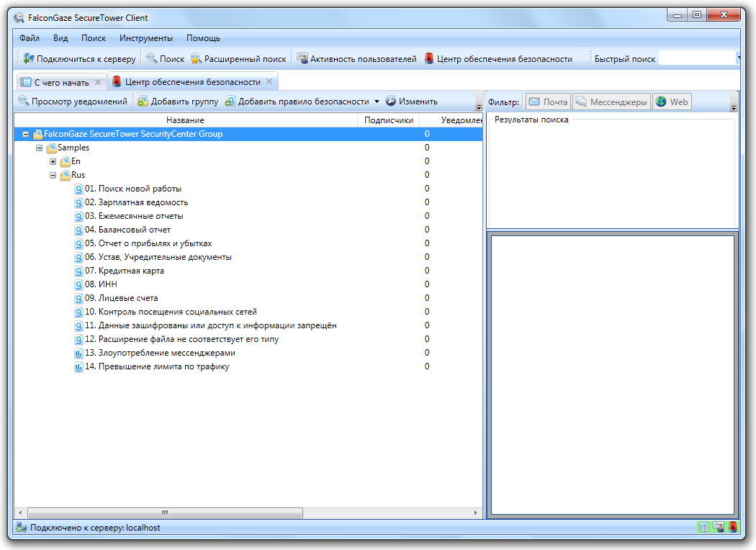The width and height of the screenshot is (756, 550).
Task: Expand the En tree node
Action: (53, 161)
